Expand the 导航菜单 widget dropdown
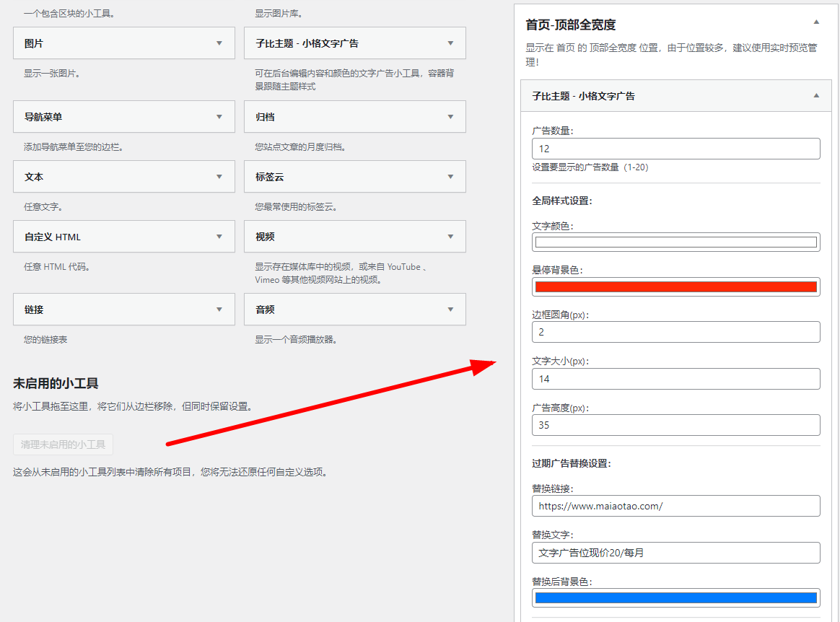Viewport: 840px width, 622px height. click(219, 116)
